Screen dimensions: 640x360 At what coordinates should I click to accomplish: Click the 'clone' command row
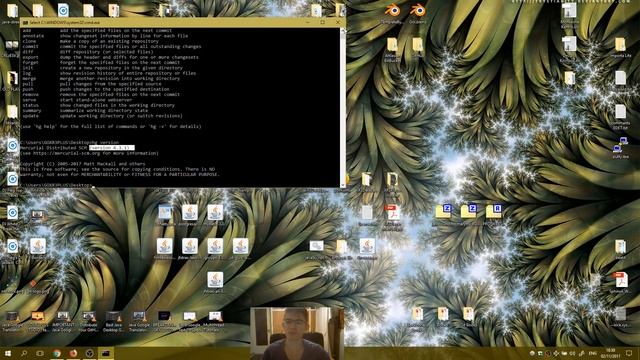pyautogui.click(x=91, y=41)
